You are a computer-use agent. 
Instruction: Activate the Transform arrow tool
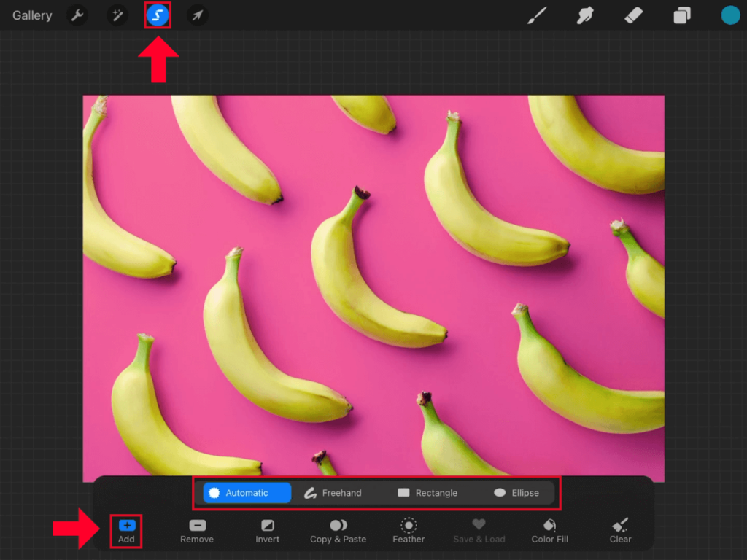point(196,15)
